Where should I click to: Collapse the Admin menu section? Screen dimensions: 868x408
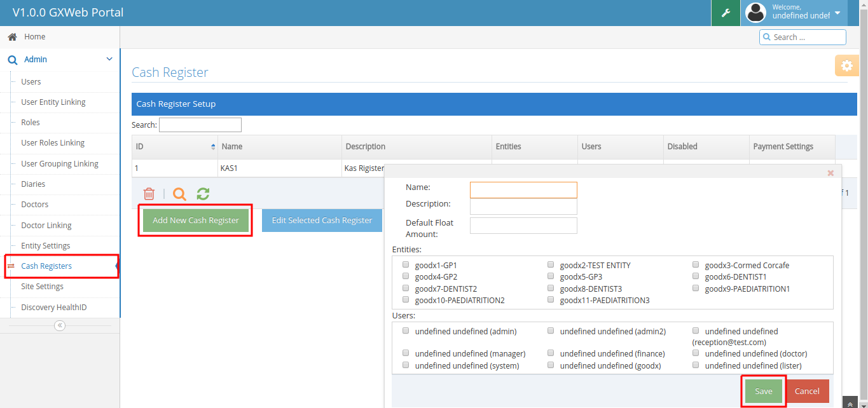click(x=109, y=59)
